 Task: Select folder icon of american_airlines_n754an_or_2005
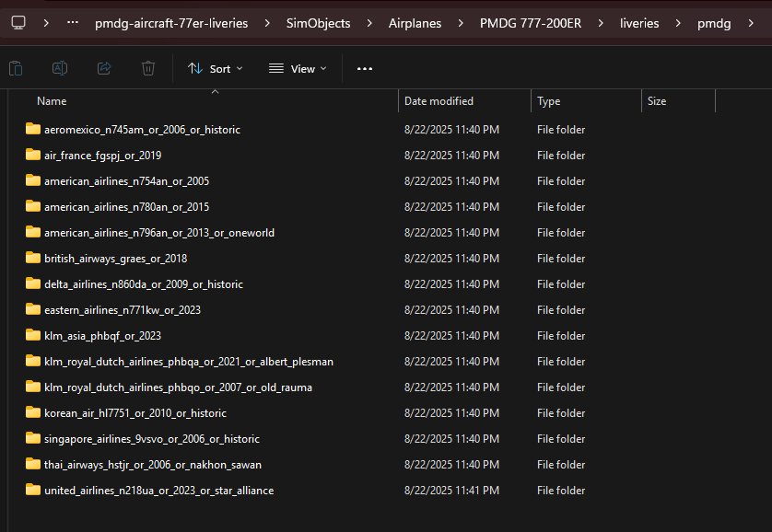click(33, 180)
